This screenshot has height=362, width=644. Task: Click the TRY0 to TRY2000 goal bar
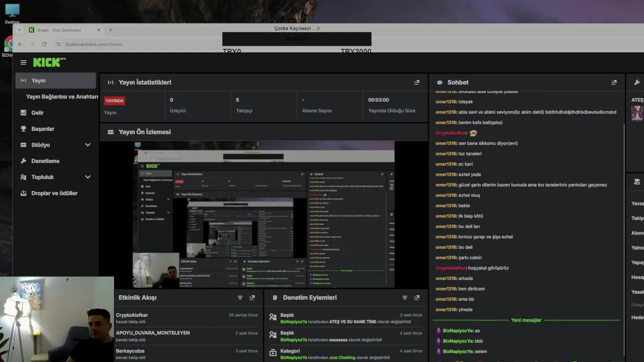(297, 39)
